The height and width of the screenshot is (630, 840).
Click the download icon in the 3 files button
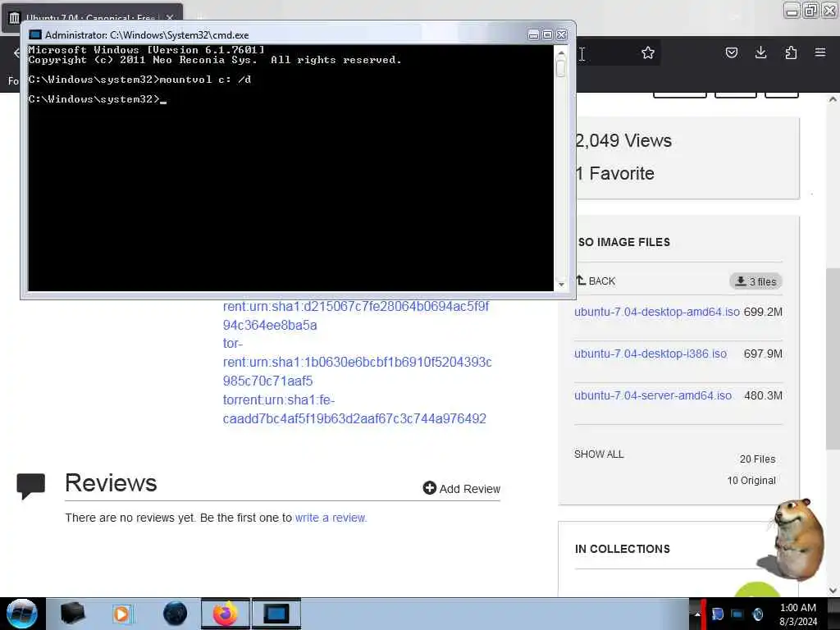click(x=741, y=281)
